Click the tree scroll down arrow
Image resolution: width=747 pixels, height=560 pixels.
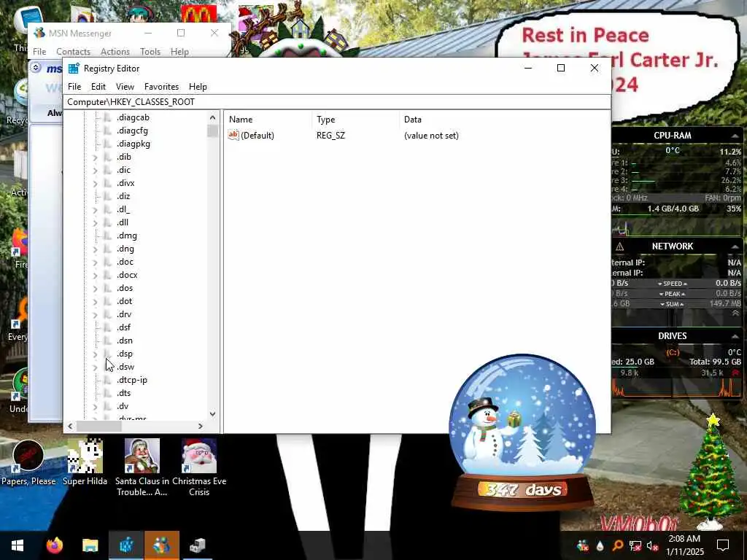212,414
